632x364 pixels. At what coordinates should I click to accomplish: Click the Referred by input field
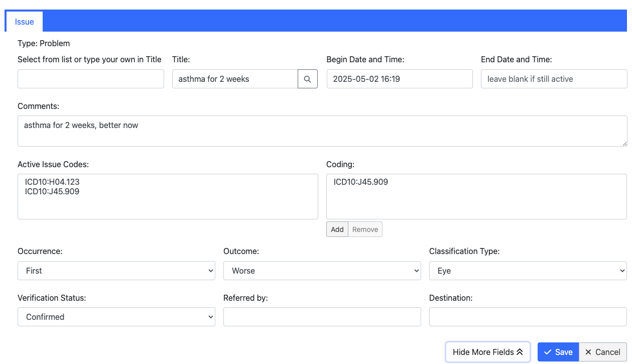tap(322, 317)
